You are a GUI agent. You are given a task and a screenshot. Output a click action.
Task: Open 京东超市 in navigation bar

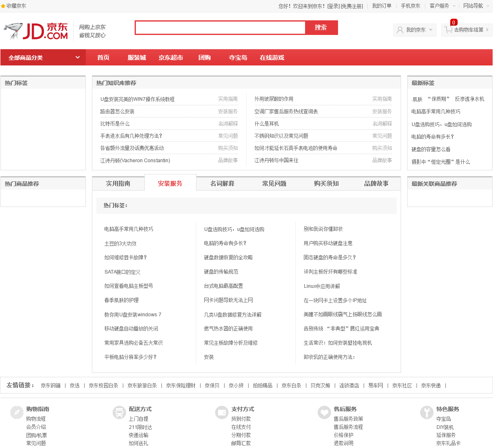click(x=171, y=58)
